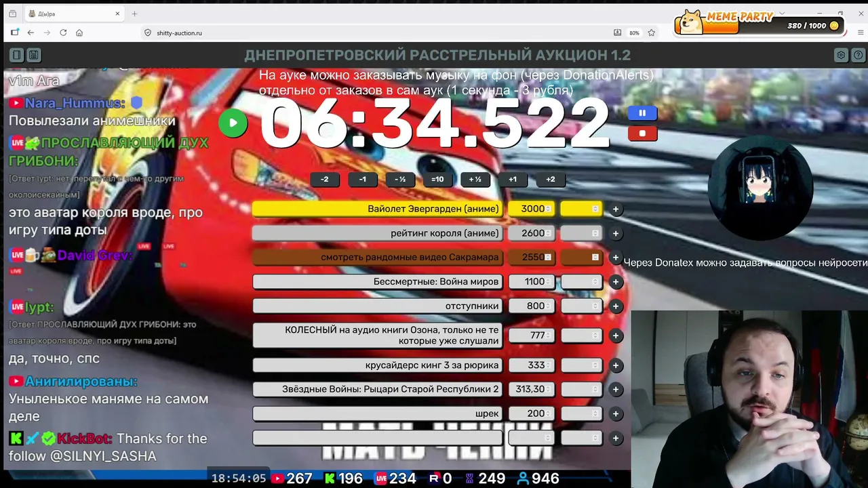This screenshot has width=868, height=488.
Task: Toggle the browser sidebar icon beside Back
Action: 14,33
